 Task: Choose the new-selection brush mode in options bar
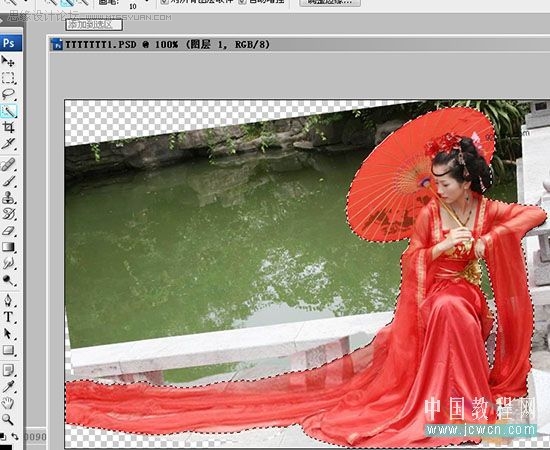coord(51,2)
